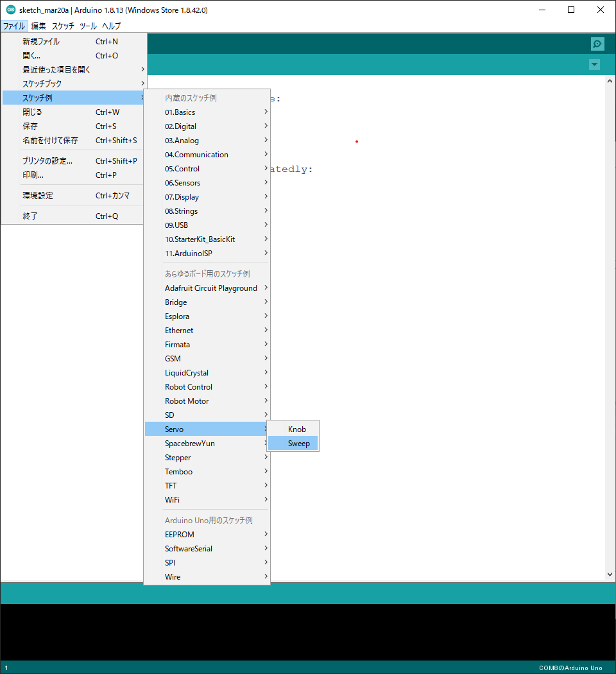
Task: Open Wire examples submenu
Action: (207, 577)
